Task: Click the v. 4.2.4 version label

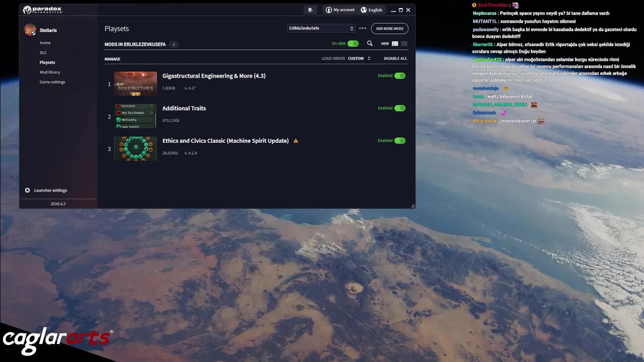Action: pyautogui.click(x=191, y=153)
